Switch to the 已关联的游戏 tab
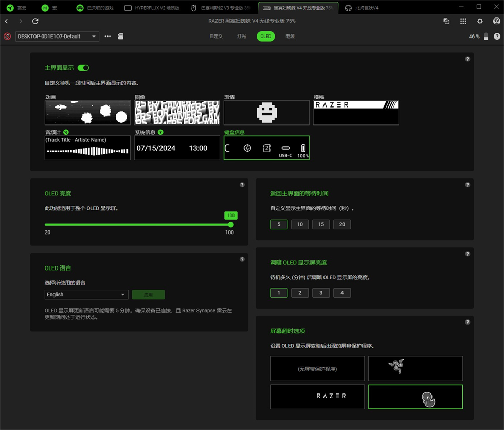 coord(95,8)
